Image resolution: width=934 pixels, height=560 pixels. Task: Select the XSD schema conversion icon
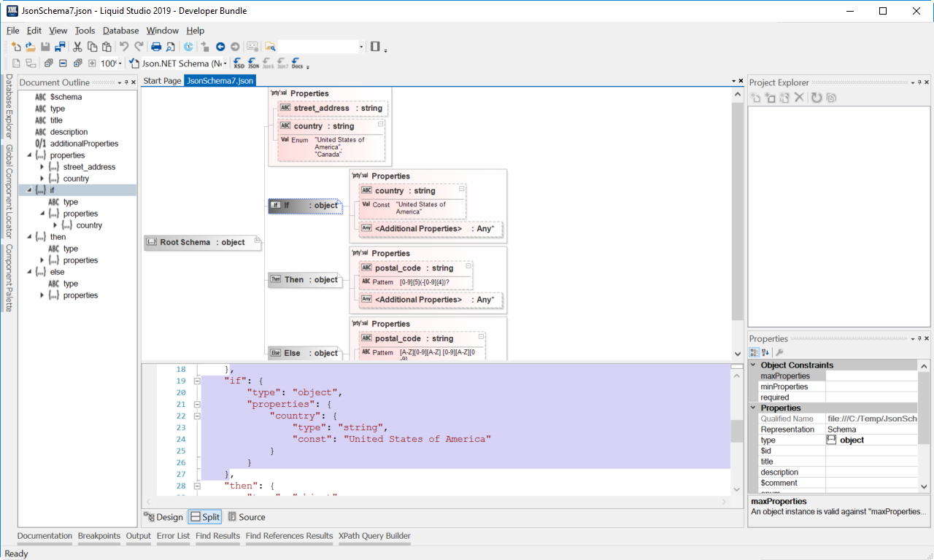pyautogui.click(x=239, y=63)
